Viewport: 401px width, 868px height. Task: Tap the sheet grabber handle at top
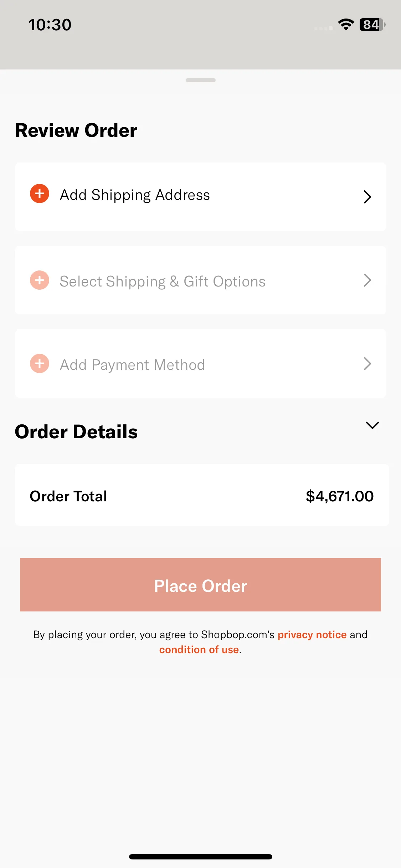(x=201, y=80)
